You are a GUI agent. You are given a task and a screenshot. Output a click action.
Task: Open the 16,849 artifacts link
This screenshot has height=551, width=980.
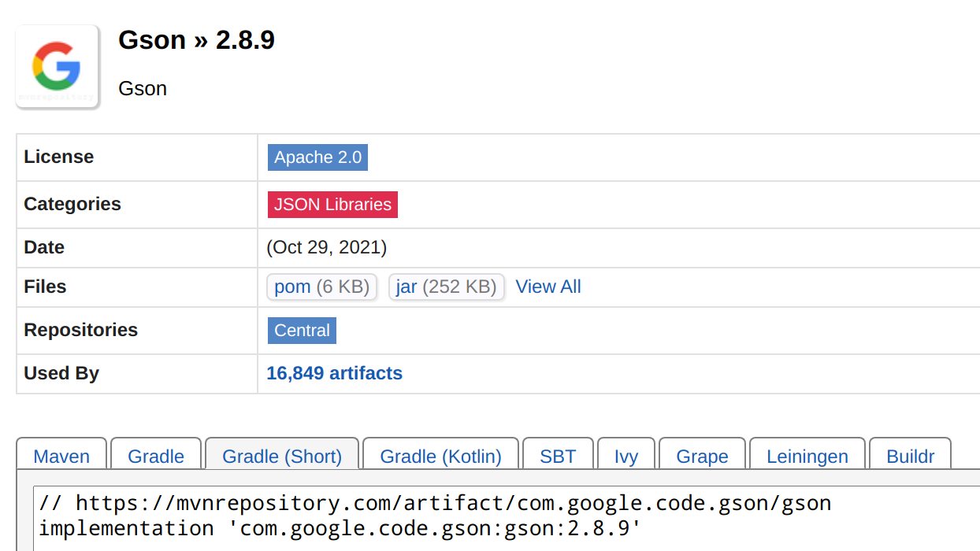click(334, 373)
